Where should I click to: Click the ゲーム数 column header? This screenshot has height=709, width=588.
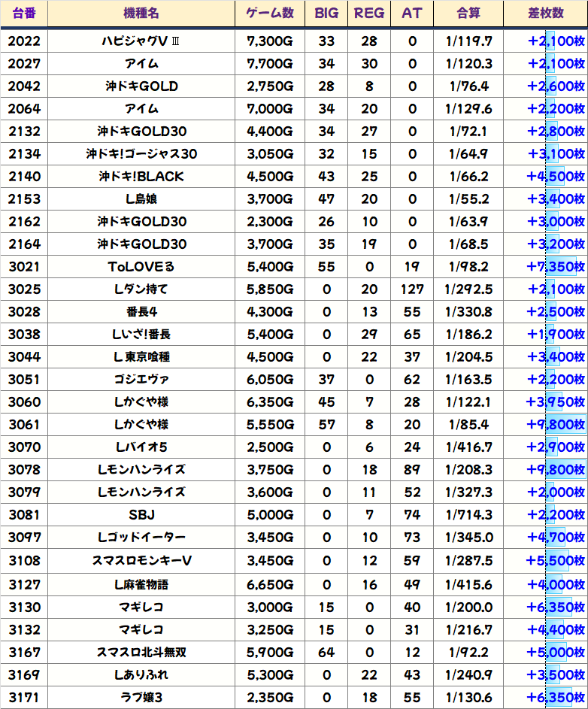pyautogui.click(x=270, y=13)
